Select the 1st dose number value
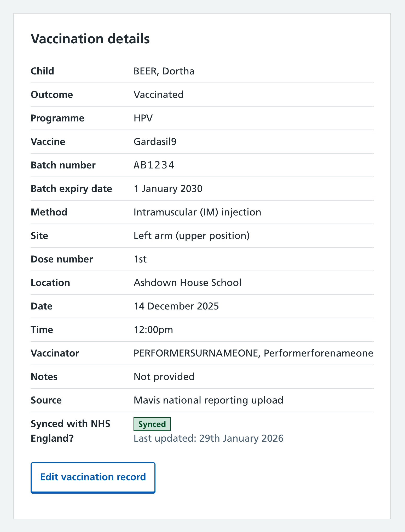The width and height of the screenshot is (405, 532). coord(140,259)
